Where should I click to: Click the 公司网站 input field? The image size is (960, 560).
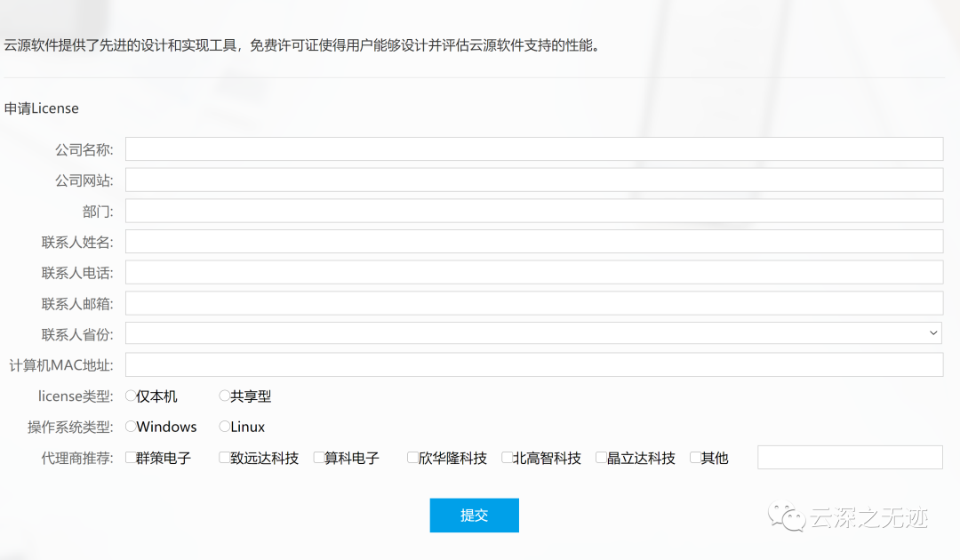click(534, 180)
